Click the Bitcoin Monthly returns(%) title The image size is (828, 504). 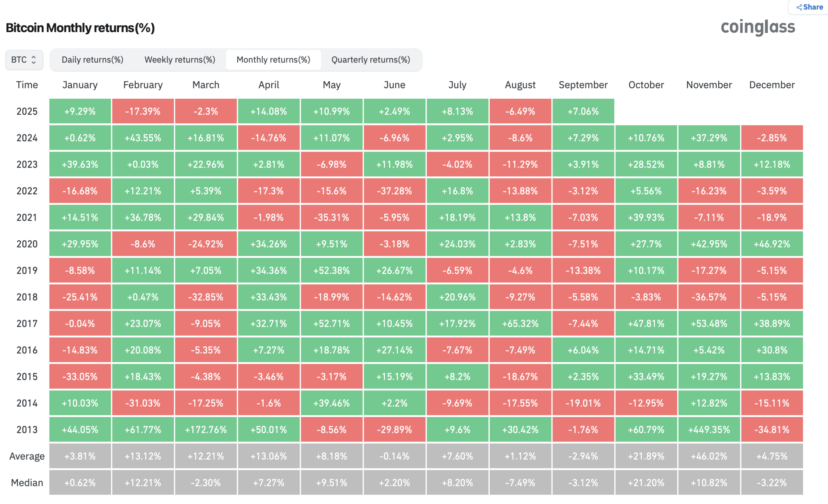tap(80, 28)
